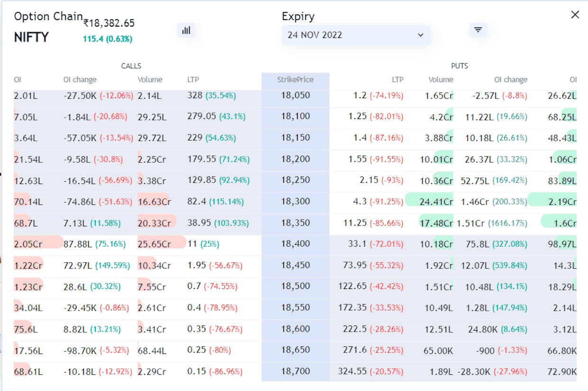The image size is (588, 391).
Task: Click call OI change -74.86L (-51.63%)
Action: pos(98,202)
